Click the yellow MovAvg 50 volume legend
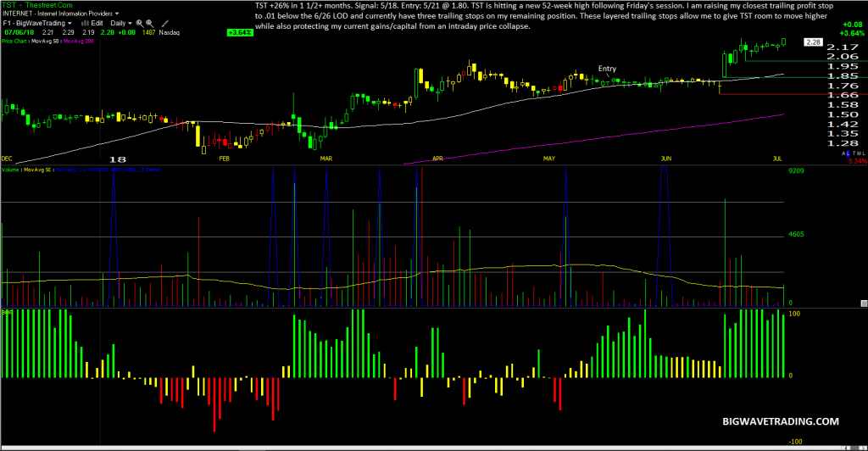The image size is (868, 451). (x=37, y=170)
